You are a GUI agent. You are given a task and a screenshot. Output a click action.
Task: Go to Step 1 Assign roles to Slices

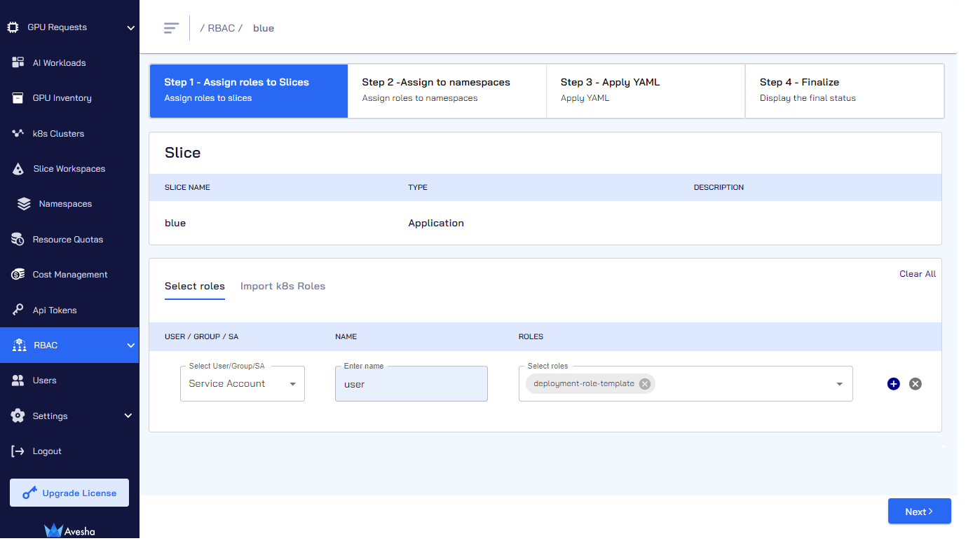pyautogui.click(x=249, y=91)
